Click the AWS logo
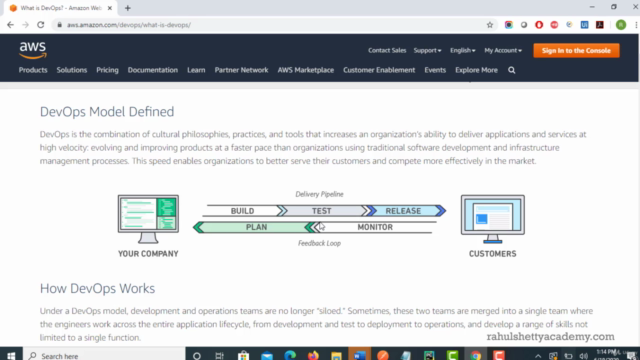 click(33, 51)
